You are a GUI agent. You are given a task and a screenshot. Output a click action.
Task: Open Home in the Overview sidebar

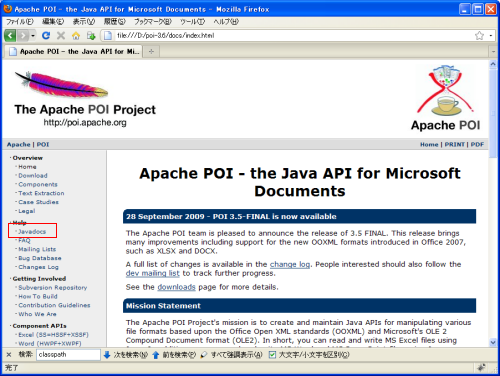(27, 167)
